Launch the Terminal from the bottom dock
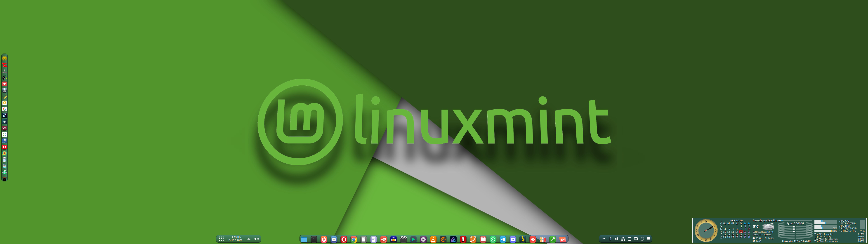 coord(314,239)
